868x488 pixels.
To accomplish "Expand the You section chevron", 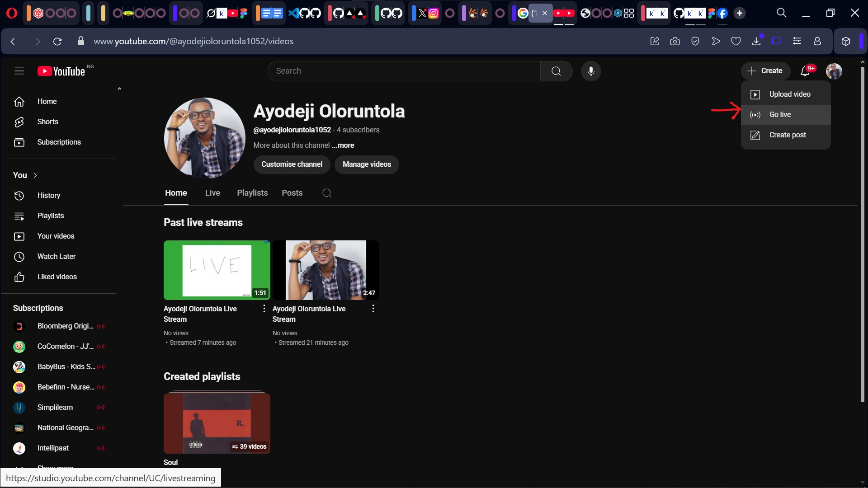I will coord(35,175).
